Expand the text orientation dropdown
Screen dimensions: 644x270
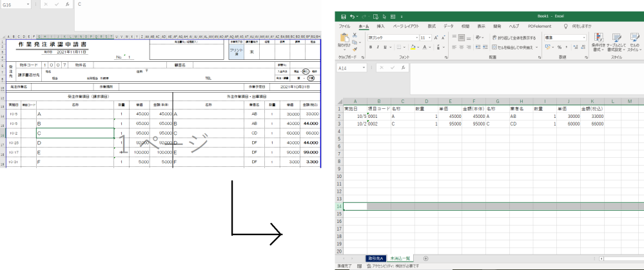482,37
